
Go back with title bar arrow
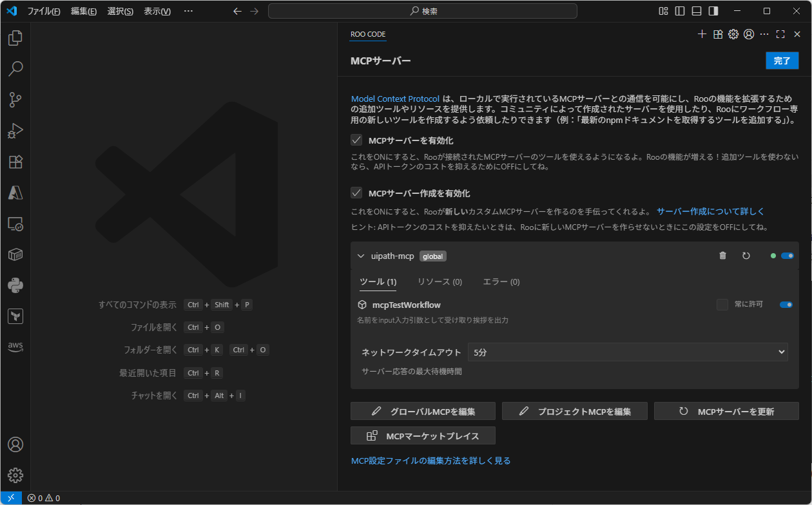237,11
